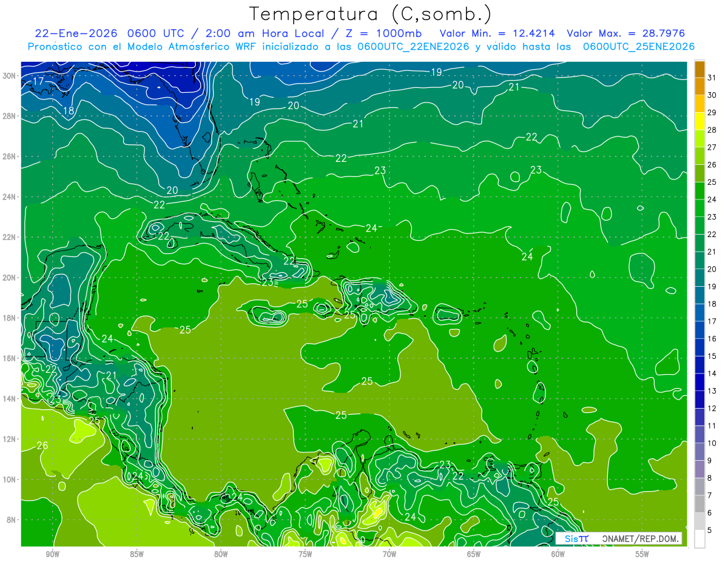Select the date text '22-Ene-2026'
The height and width of the screenshot is (562, 728).
77,33
